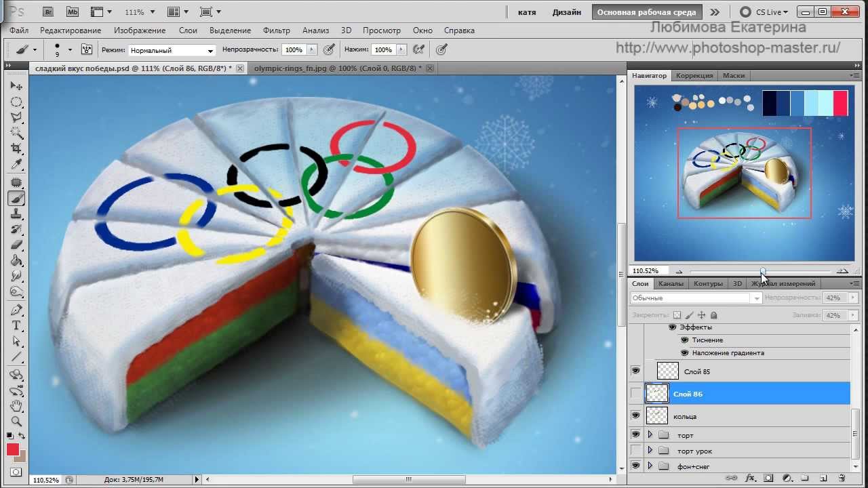Select the Pen tool

click(x=16, y=310)
